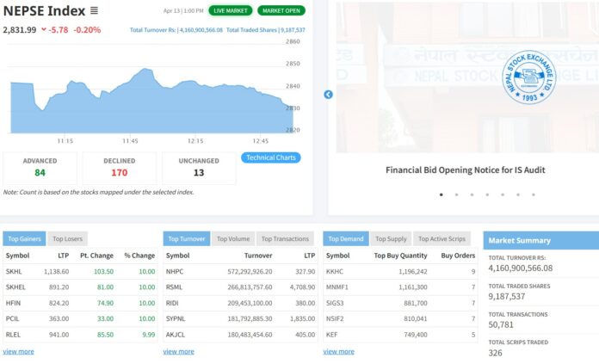The width and height of the screenshot is (599, 364).
Task: Open the NEPSE Index hamburger menu icon
Action: [94, 10]
